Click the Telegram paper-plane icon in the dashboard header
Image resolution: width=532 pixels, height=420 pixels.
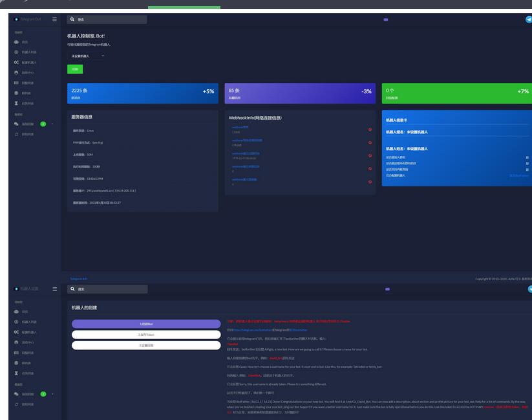tap(529, 19)
